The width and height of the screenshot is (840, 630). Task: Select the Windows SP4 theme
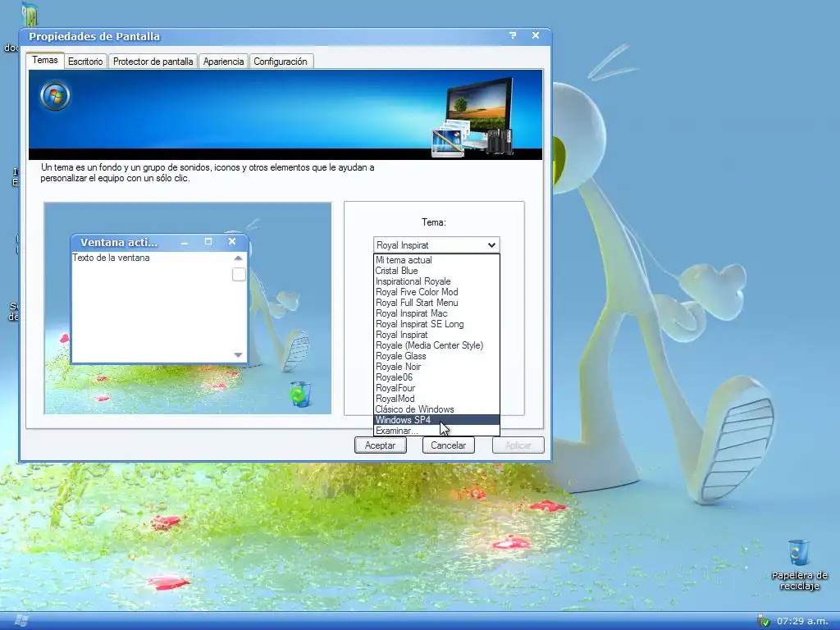pyautogui.click(x=436, y=420)
